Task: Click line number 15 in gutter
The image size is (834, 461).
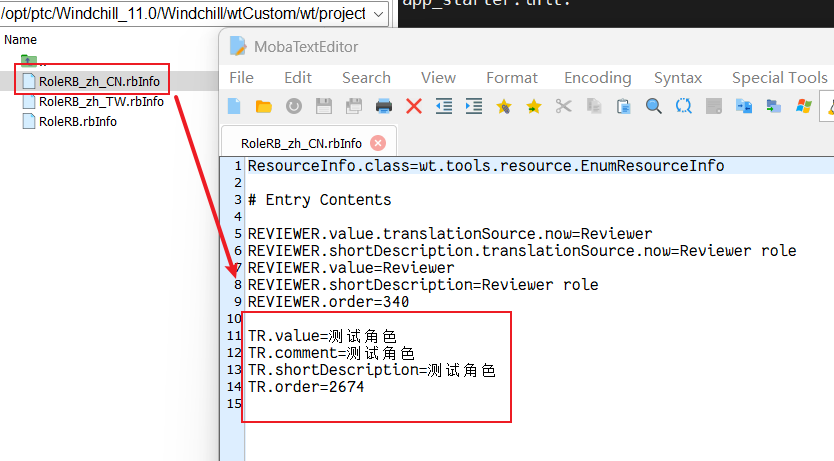Action: point(234,404)
